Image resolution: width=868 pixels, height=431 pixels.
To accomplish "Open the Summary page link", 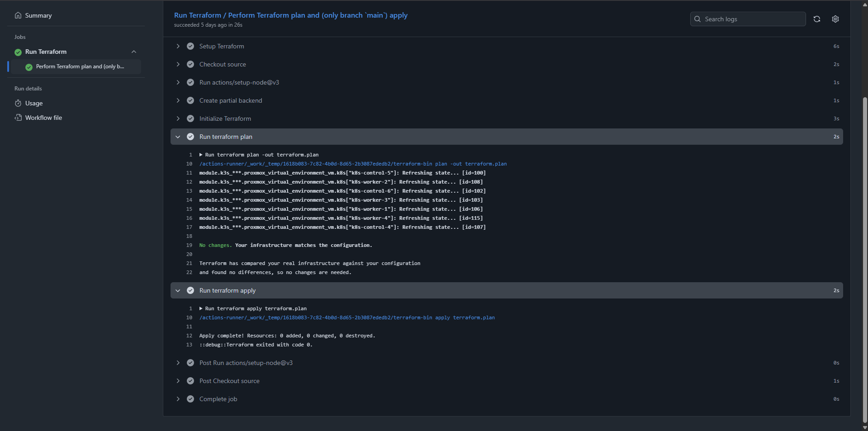I will pyautogui.click(x=38, y=15).
